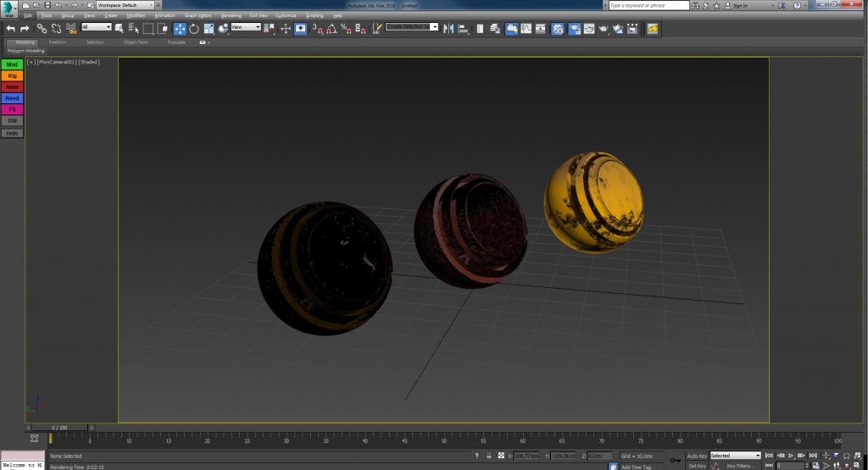
Task: Activate the Select and Rotate tool
Action: pos(194,29)
